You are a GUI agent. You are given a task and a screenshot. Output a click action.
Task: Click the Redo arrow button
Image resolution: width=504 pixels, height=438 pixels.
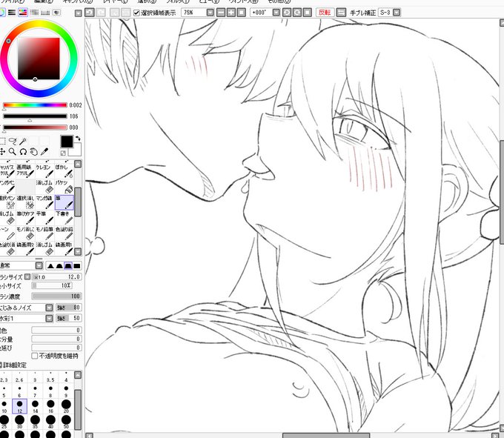pos(101,13)
